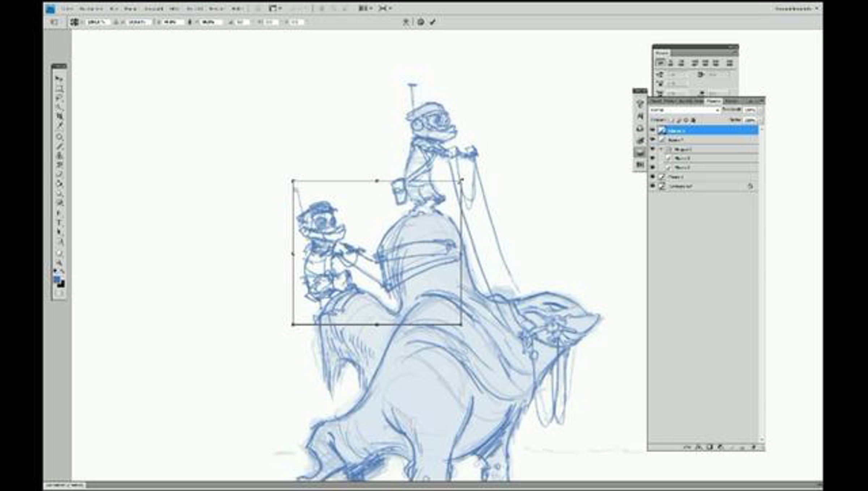Open the View Extras dropdown in application bar

click(275, 8)
